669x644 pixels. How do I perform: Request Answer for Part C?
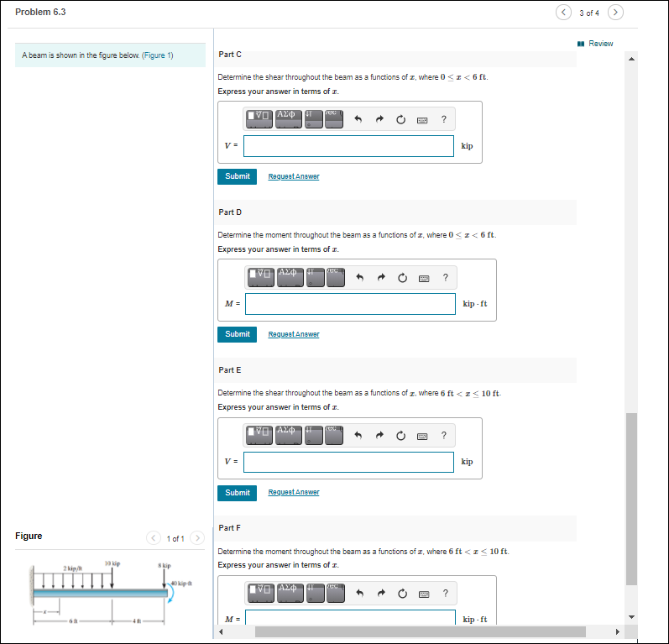tap(294, 176)
